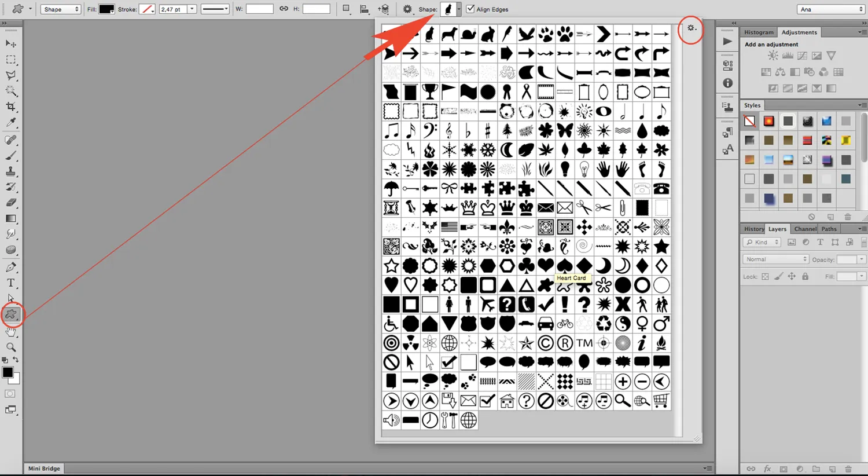Select the Custom Shape tool in the toolbar
The width and height of the screenshot is (868, 476).
[12, 314]
